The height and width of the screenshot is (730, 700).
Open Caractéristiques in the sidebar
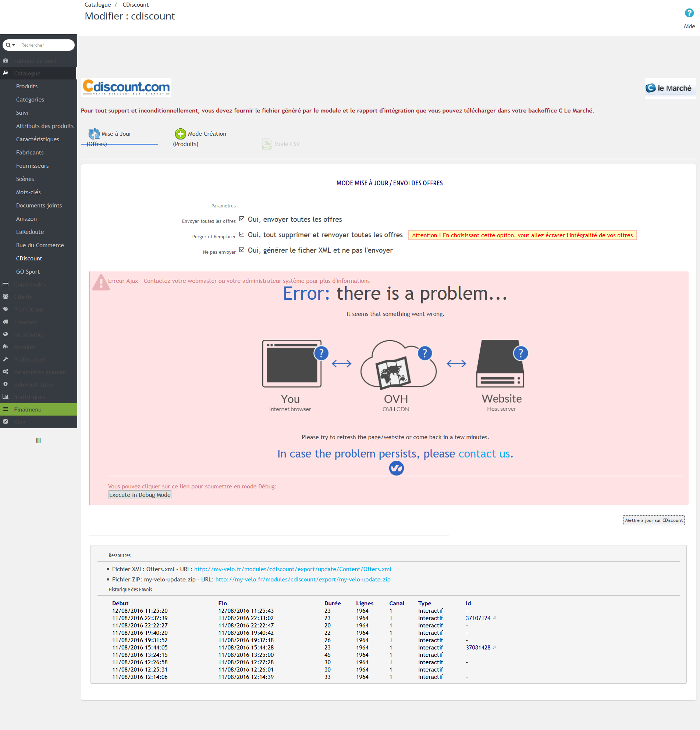click(x=38, y=139)
